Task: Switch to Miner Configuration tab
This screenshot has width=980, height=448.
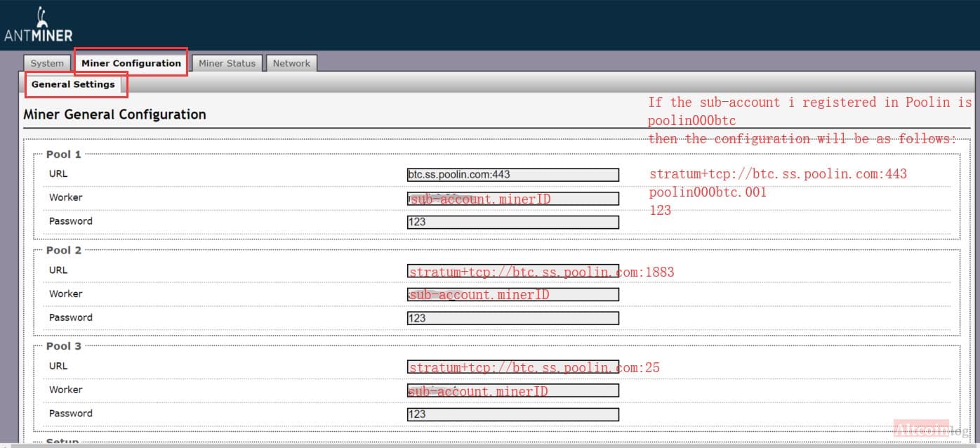Action: coord(131,62)
